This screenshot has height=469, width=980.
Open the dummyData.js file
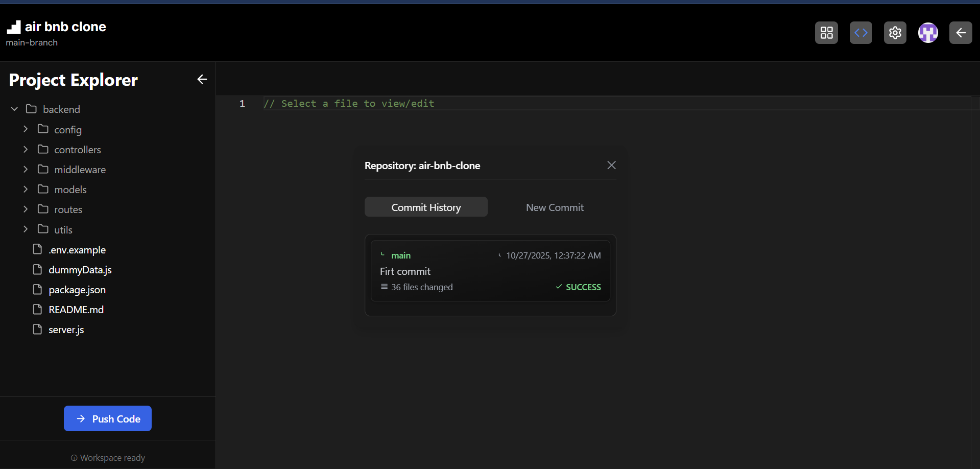coord(80,270)
